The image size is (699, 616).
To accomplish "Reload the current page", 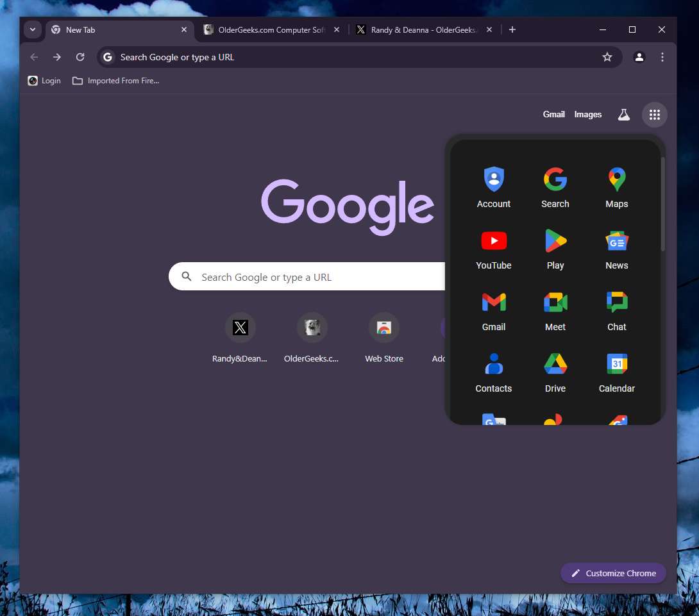I will coord(80,57).
